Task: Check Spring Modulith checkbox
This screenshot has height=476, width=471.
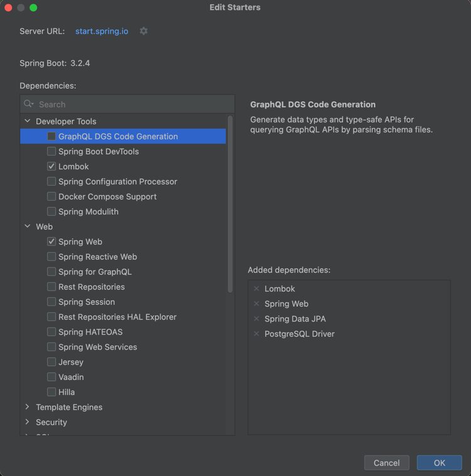Action: click(51, 211)
